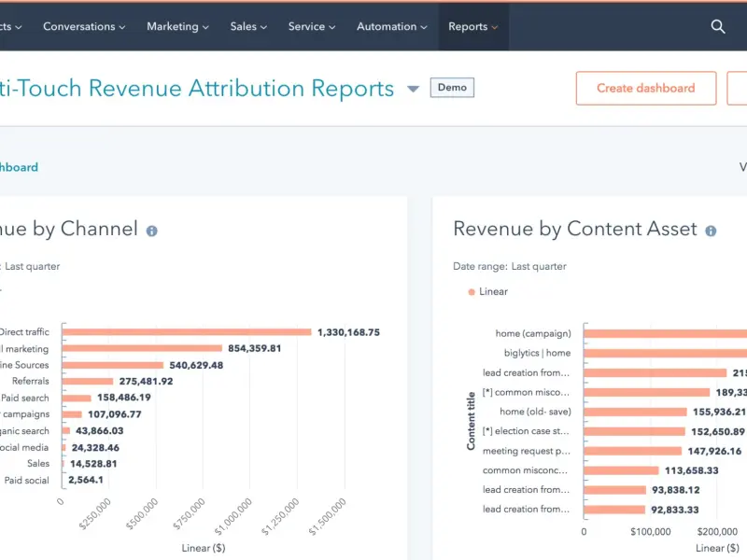Open the Service navigation menu
Viewport: 747px width, 560px height.
click(x=312, y=27)
